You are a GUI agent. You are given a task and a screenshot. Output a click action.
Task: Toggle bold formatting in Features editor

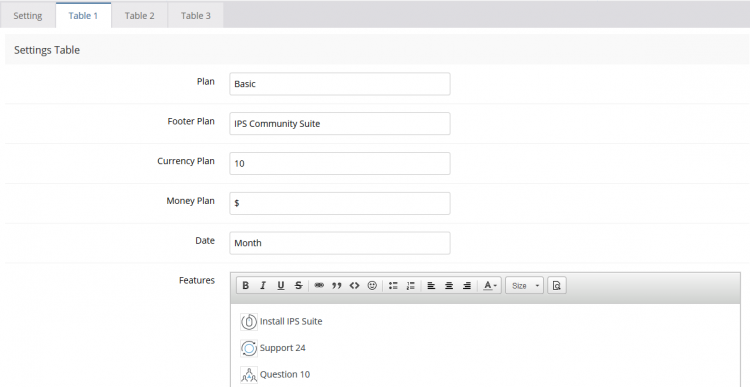[245, 286]
